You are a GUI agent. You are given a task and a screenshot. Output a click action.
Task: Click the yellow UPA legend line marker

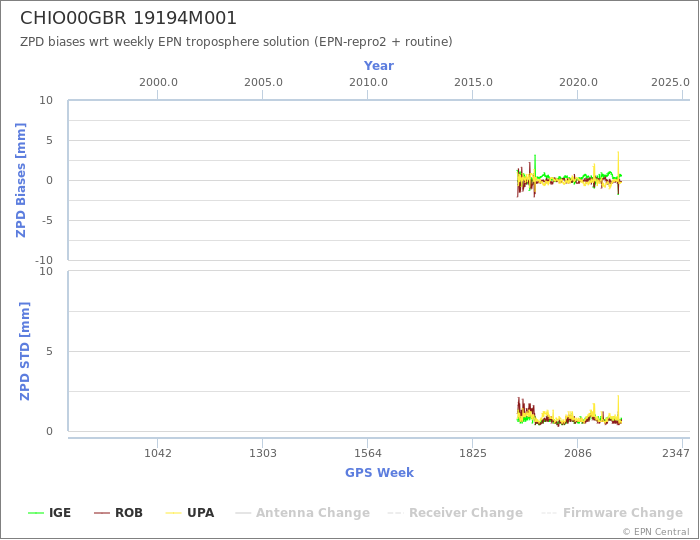173,513
